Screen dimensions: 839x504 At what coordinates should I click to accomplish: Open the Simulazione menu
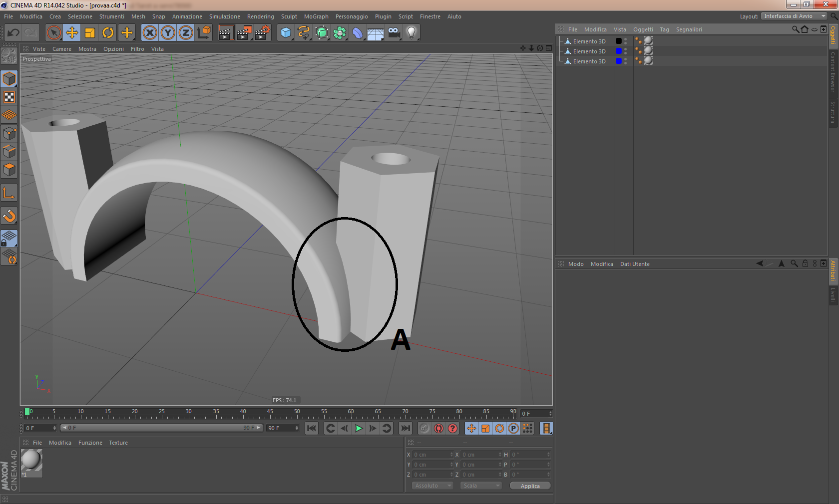224,16
